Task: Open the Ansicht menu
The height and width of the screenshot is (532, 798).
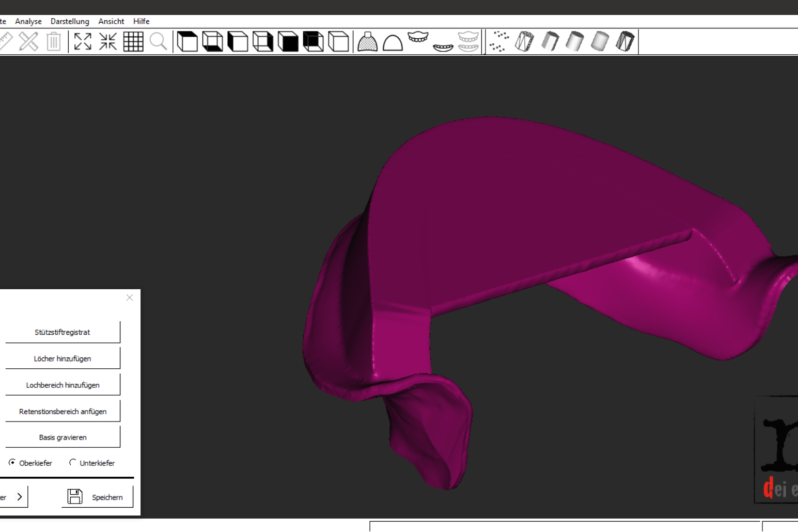Action: [111, 21]
